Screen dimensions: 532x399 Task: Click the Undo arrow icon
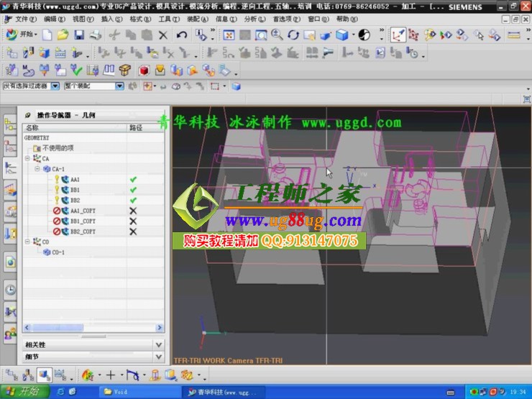(182, 35)
